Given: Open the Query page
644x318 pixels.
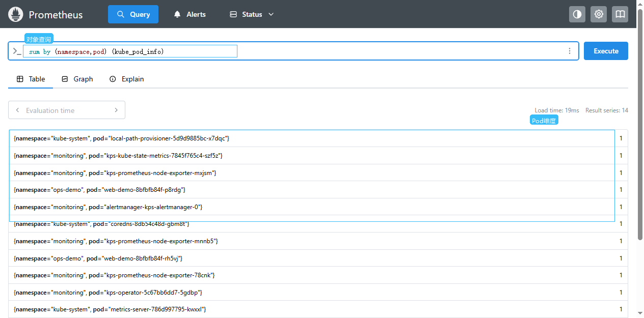Looking at the screenshot, I should (x=133, y=14).
